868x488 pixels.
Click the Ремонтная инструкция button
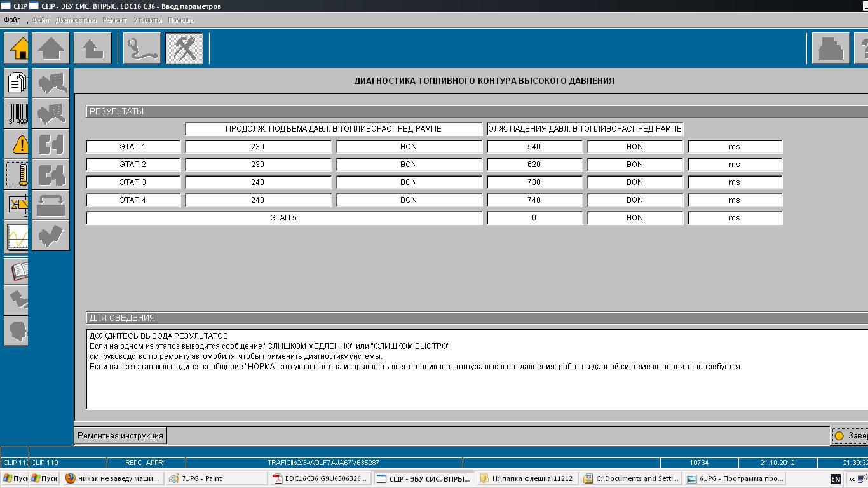121,436
